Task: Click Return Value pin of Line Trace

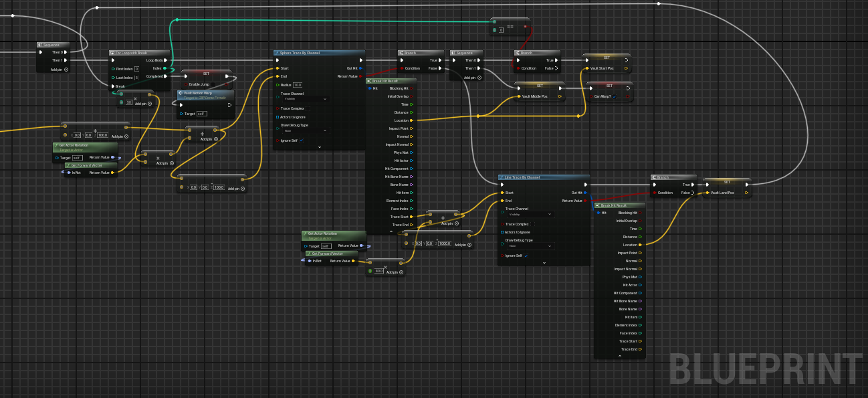Action: coord(585,201)
